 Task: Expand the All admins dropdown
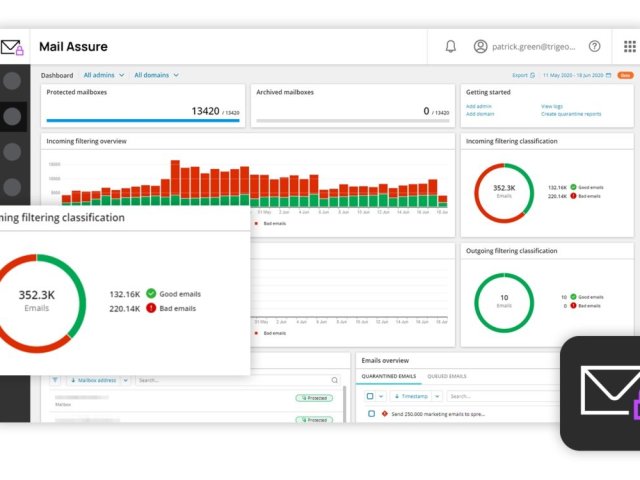[x=104, y=75]
